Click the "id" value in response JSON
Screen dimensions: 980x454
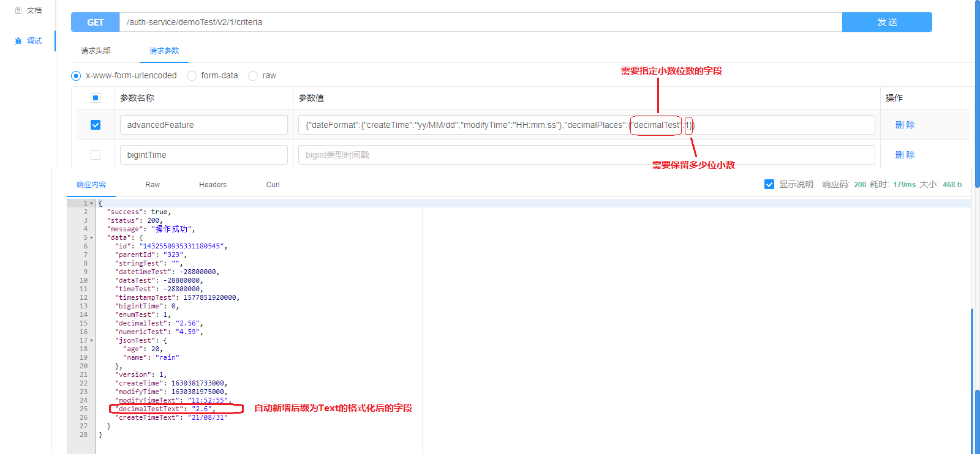pos(180,246)
